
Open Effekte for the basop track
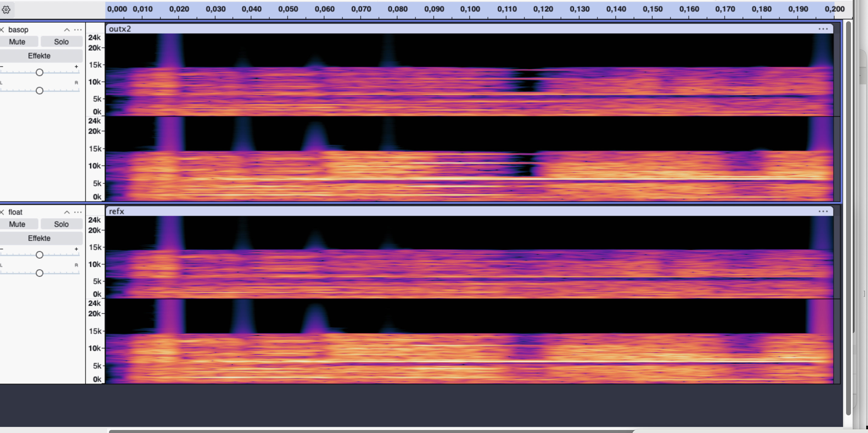[x=40, y=56]
